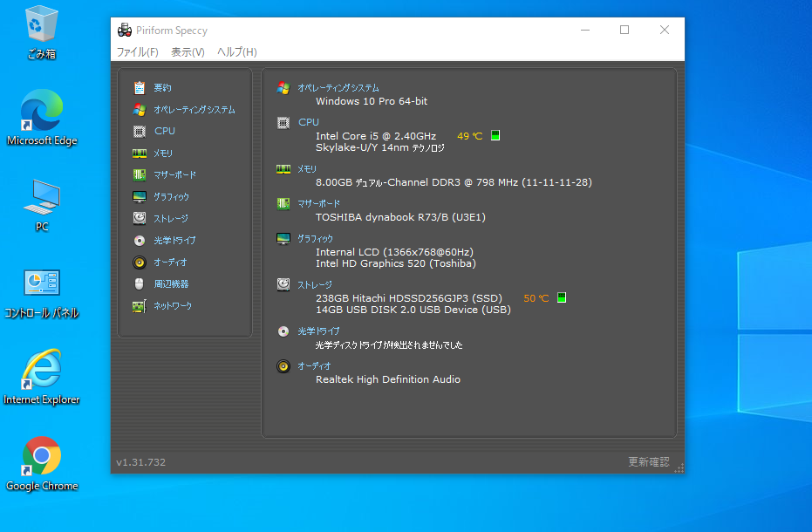812x532 pixels.
Task: Choose the グラフィック monitor icon in sidebar
Action: click(140, 197)
